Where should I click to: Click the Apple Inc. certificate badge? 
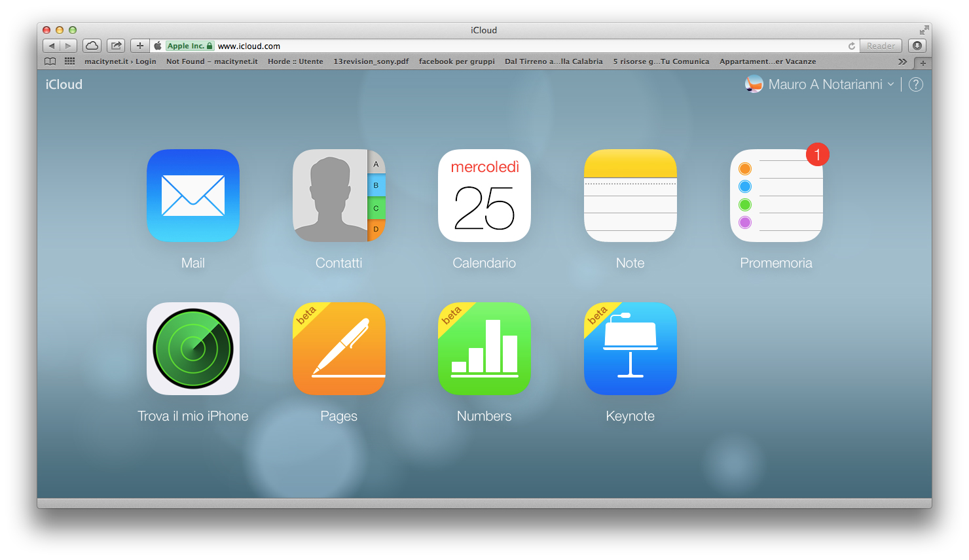coord(190,46)
